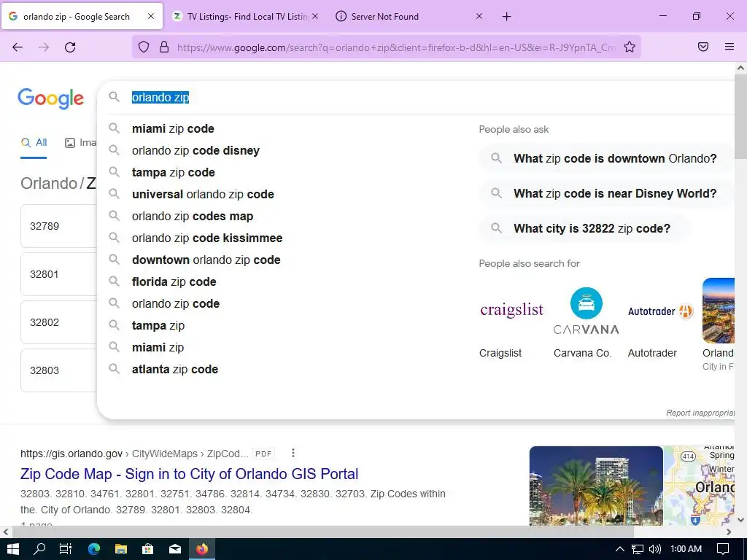747x560 pixels.
Task: Open the Orlando map thumbnail
Action: tap(700, 486)
